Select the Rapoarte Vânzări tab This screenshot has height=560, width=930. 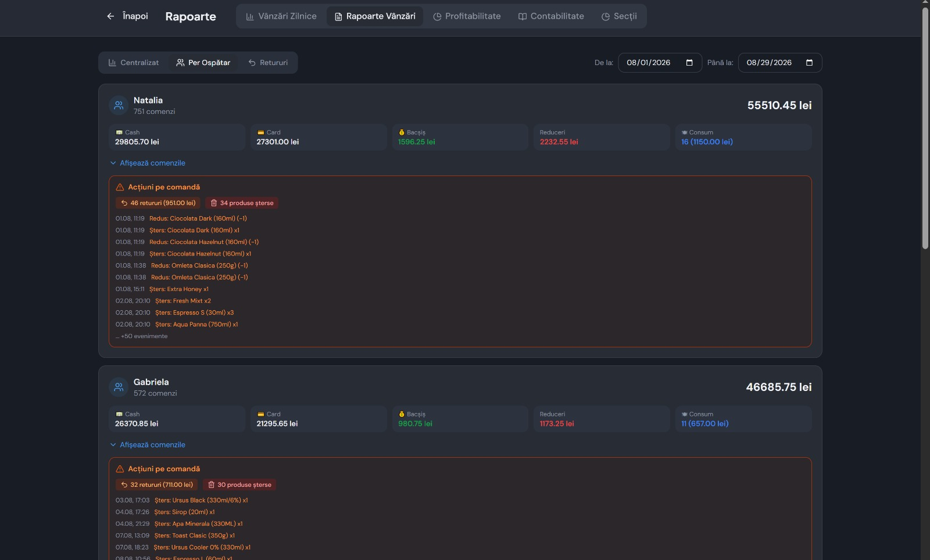pyautogui.click(x=375, y=16)
